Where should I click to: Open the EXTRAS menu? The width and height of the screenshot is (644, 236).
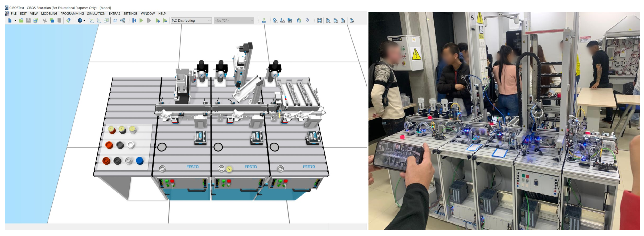114,14
